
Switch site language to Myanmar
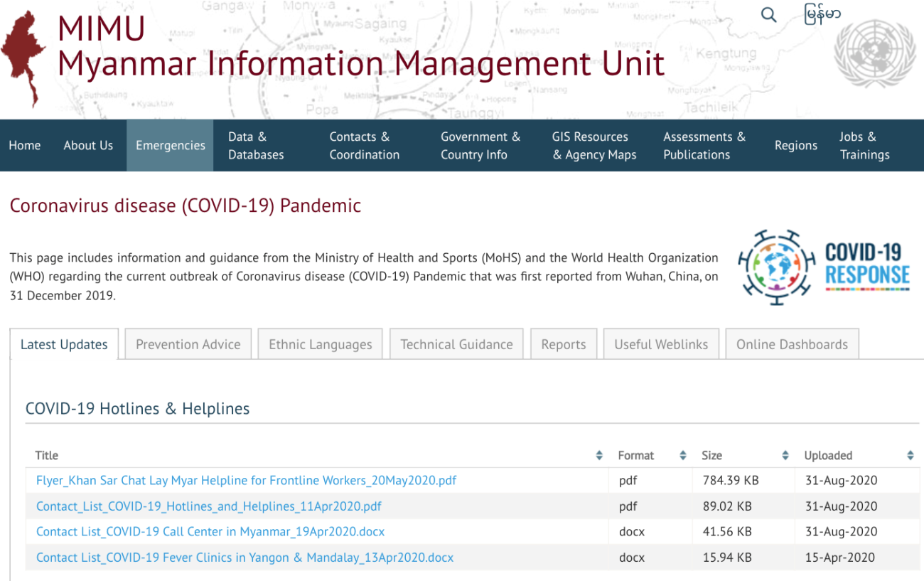(822, 14)
